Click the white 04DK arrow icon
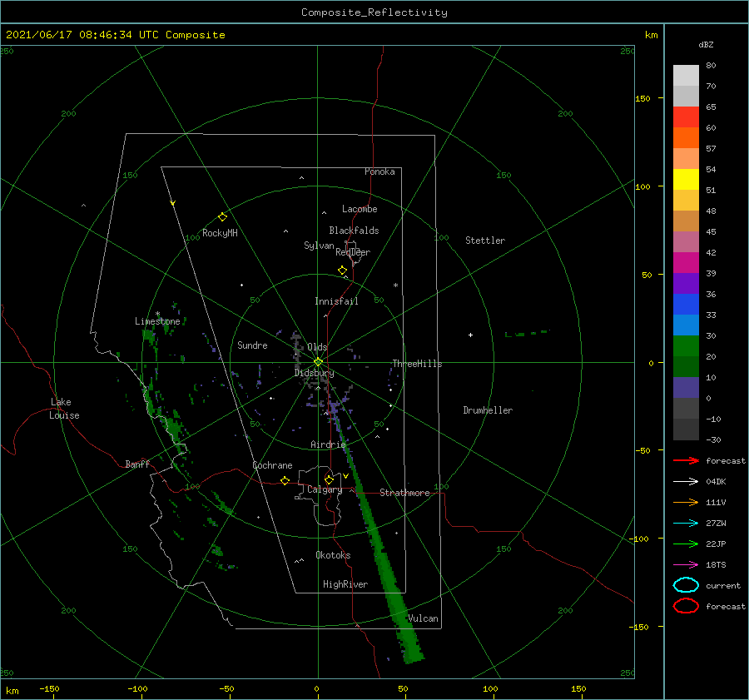 [686, 481]
